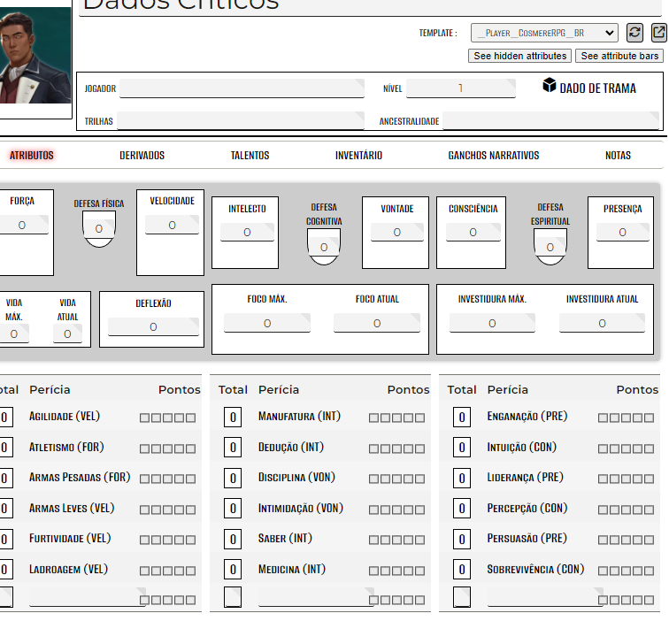Screen dimensions: 669x644
Task: Open the Inventário tab
Action: pyautogui.click(x=358, y=155)
